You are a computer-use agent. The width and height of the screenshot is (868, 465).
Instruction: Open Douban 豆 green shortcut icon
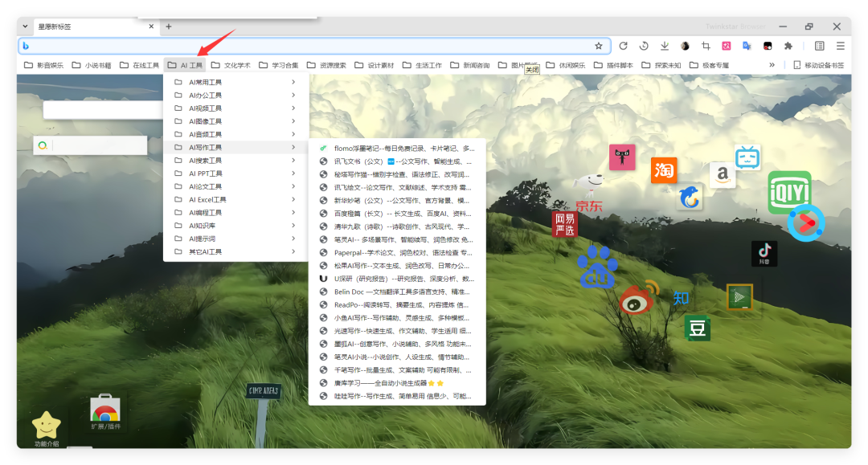pos(698,328)
